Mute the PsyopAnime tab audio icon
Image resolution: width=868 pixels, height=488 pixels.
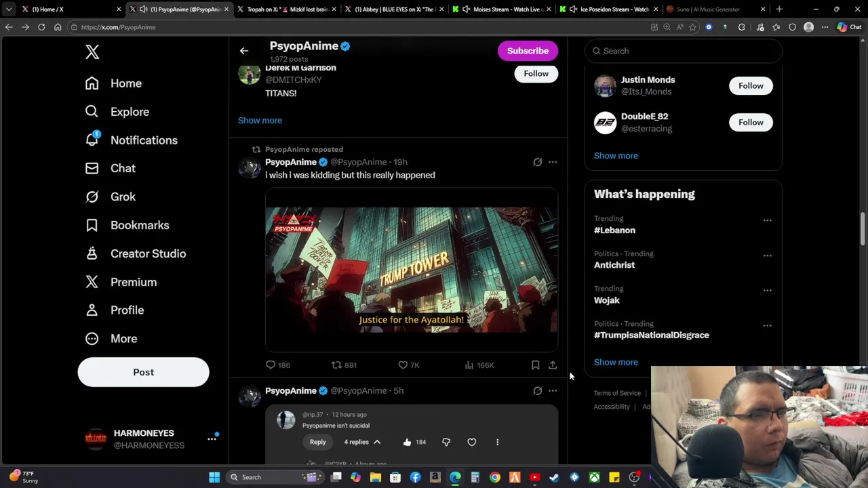143,9
